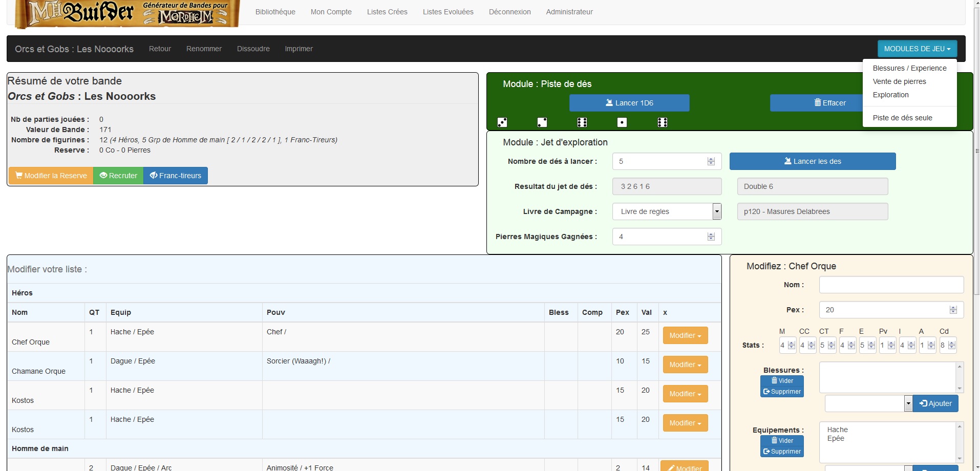The image size is (980, 471).
Task: Click Lancer les des button
Action: 813,161
